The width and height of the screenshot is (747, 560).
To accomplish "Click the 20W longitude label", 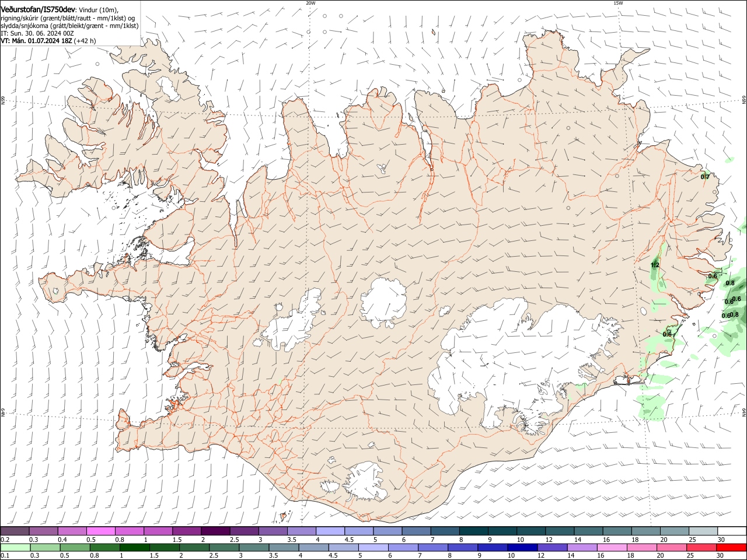I will tap(310, 3).
